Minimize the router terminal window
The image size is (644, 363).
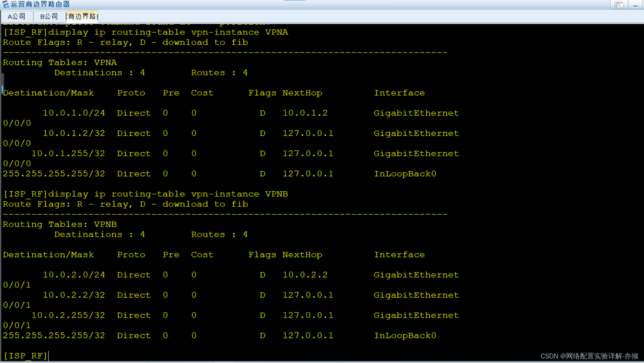point(635,5)
